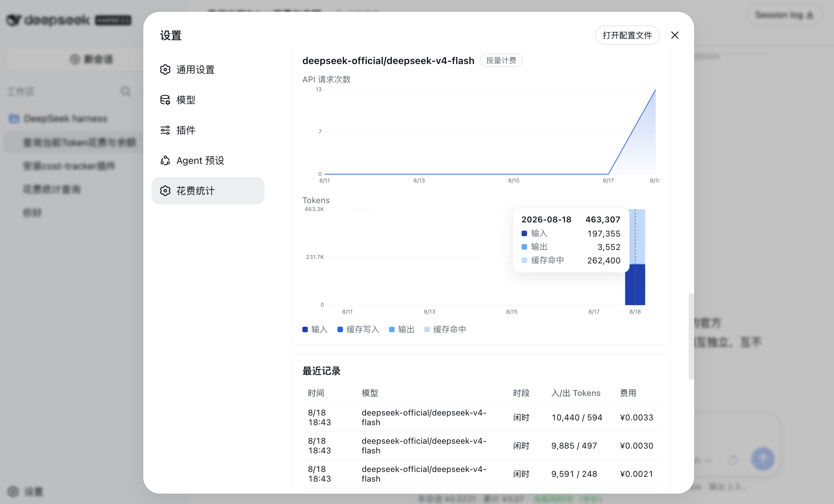Click the agent icon beside Agent 预设

tap(165, 160)
